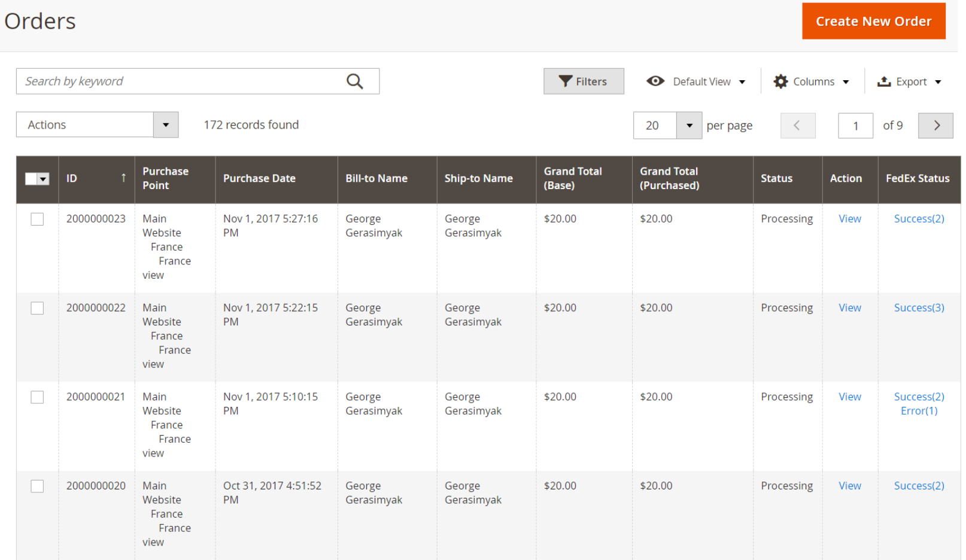Click the Columns gear icon
The width and height of the screenshot is (966, 560).
[780, 81]
